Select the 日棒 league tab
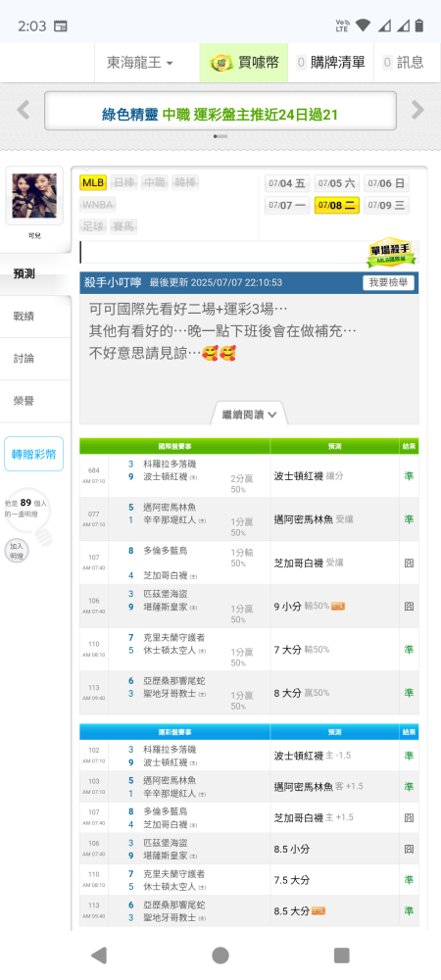 point(124,182)
